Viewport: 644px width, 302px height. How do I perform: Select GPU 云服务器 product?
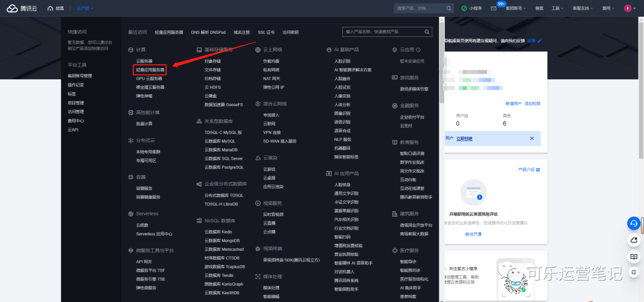(x=149, y=79)
